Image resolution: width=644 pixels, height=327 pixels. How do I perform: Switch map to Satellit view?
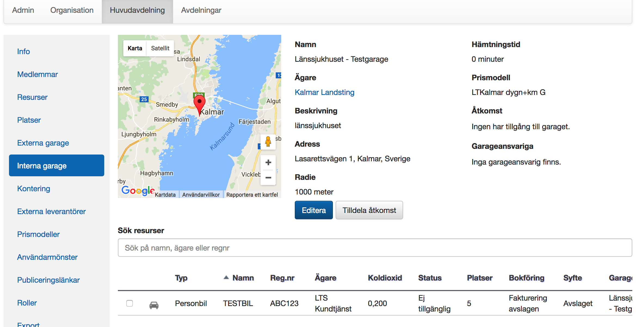click(160, 48)
